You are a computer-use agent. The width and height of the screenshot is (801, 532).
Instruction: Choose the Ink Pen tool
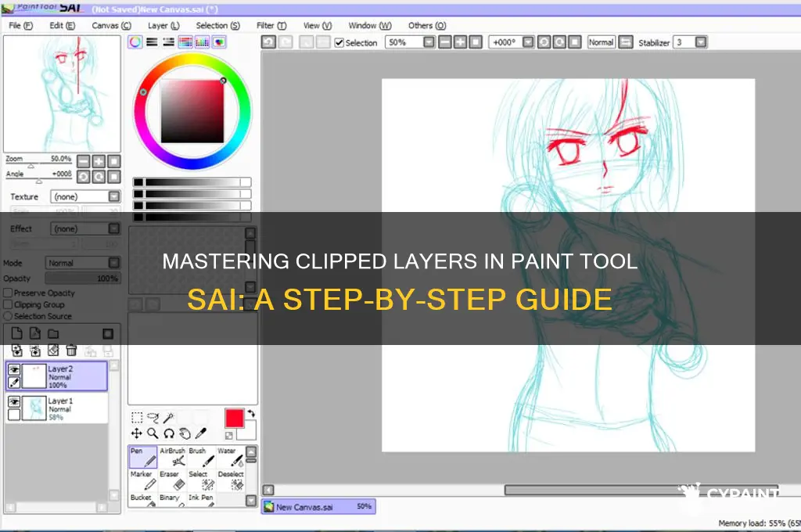click(x=201, y=499)
